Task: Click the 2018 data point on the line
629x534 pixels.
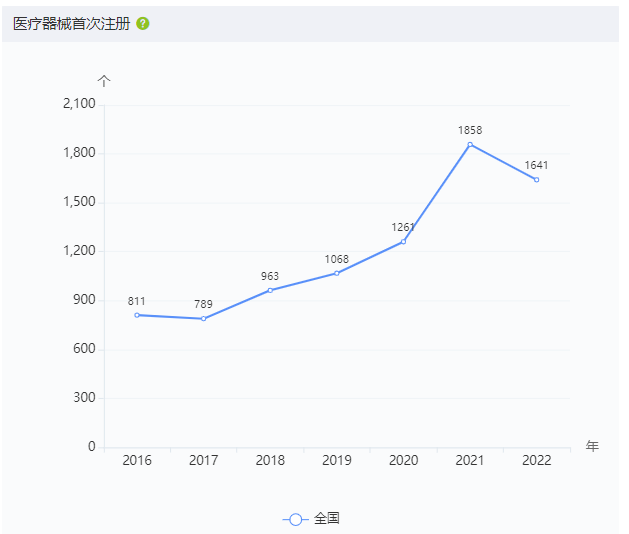Action: tap(270, 290)
